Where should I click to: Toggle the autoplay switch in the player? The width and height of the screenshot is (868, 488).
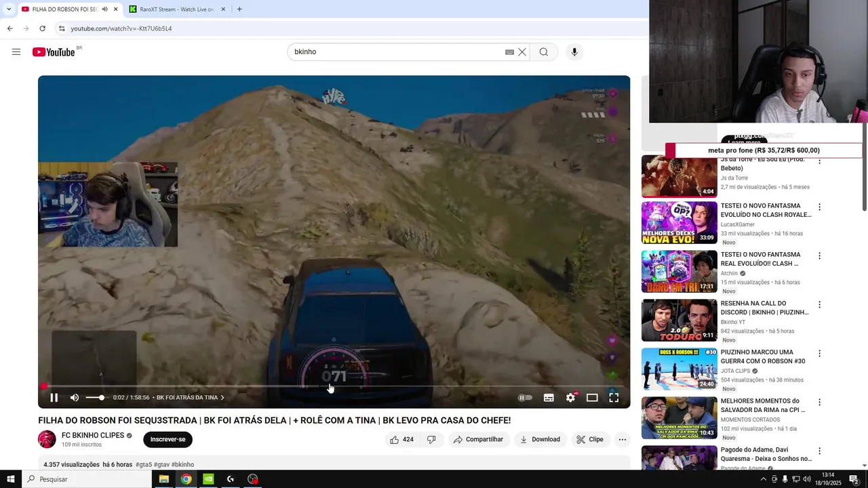pos(525,398)
